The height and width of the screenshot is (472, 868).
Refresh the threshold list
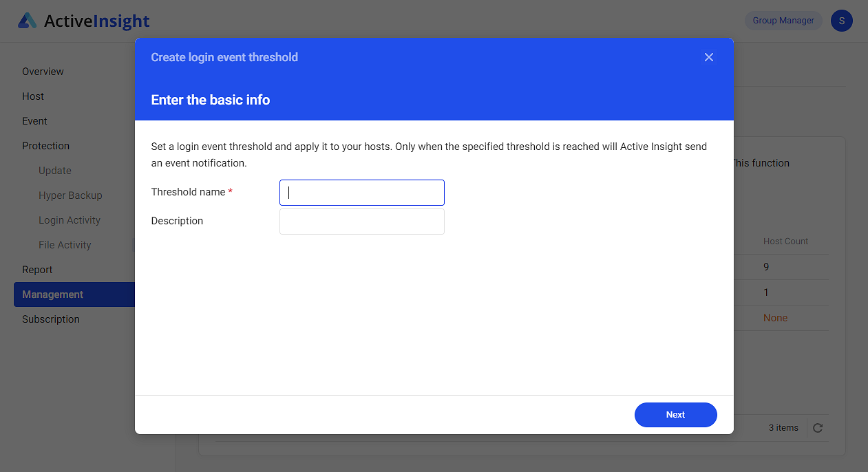(817, 427)
